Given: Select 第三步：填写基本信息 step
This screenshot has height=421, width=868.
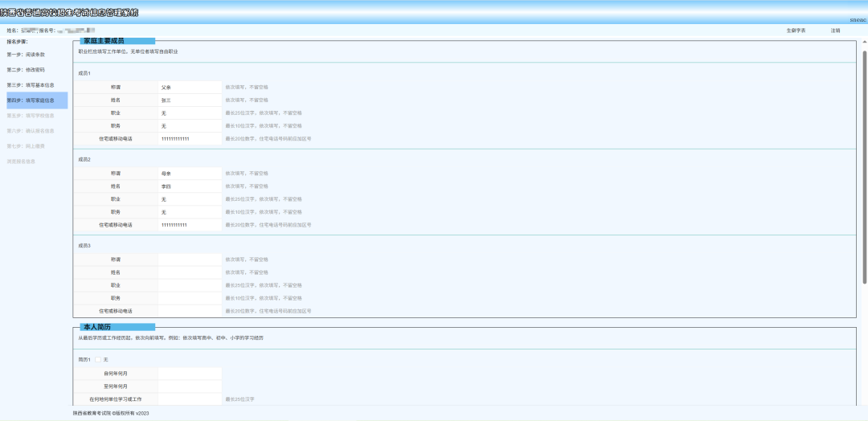Looking at the screenshot, I should click(31, 85).
